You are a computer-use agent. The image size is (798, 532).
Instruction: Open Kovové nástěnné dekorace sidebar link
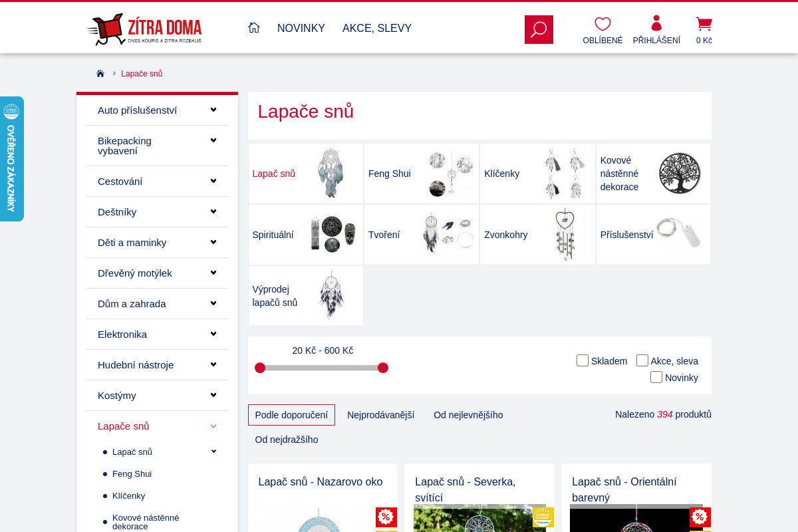coord(146,521)
